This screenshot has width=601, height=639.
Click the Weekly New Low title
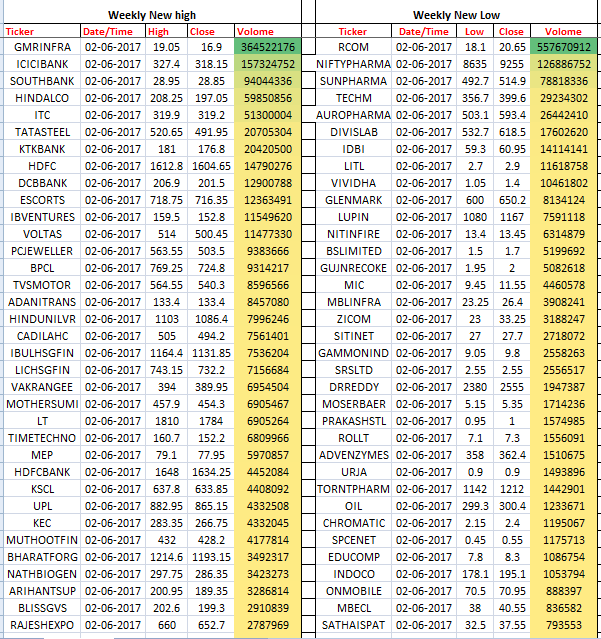456,15
